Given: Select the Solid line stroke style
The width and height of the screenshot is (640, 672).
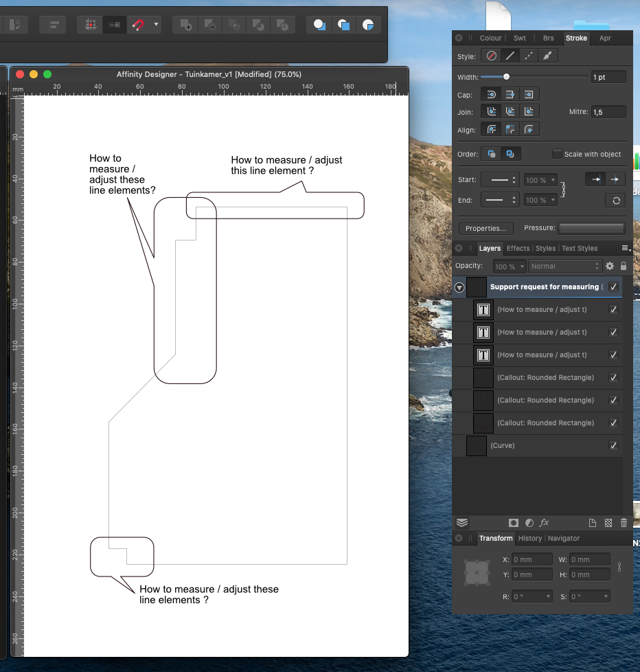Looking at the screenshot, I should (510, 56).
